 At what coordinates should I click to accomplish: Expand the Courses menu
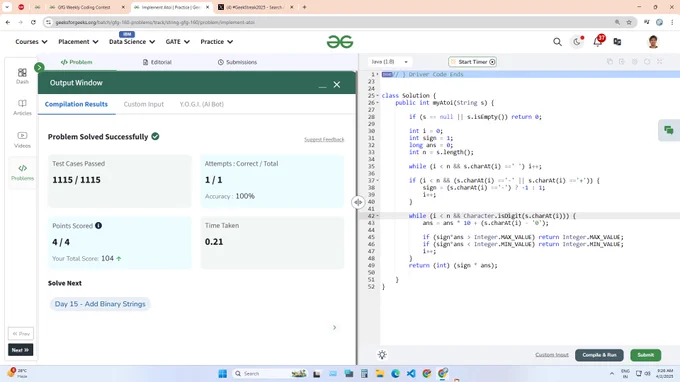coord(31,42)
